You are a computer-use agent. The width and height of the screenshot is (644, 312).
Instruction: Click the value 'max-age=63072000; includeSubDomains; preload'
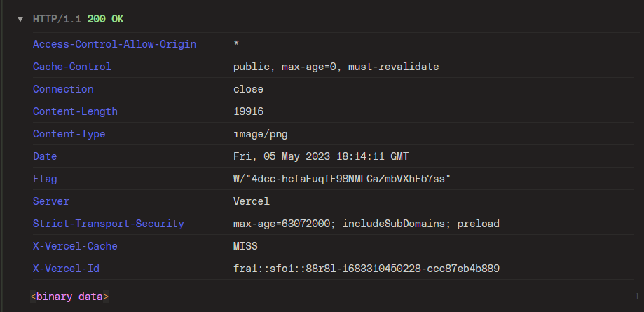coord(366,224)
